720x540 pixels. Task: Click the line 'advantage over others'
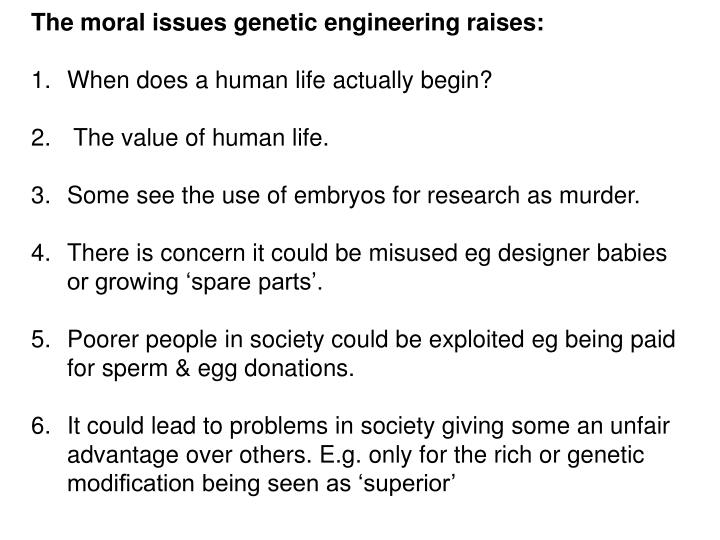[x=356, y=456]
